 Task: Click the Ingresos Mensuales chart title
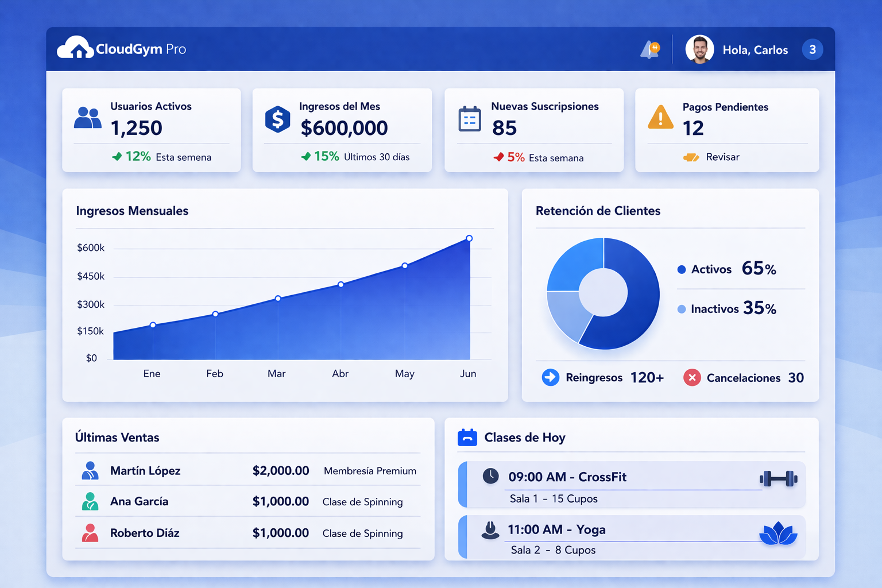tap(132, 211)
